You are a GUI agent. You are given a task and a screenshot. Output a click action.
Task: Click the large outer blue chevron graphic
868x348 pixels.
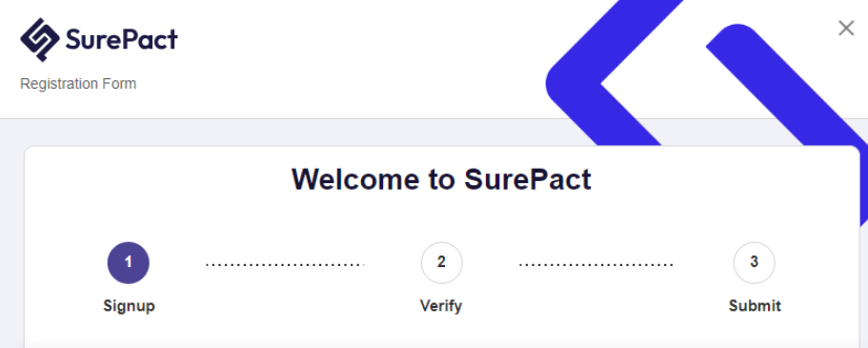click(x=603, y=83)
